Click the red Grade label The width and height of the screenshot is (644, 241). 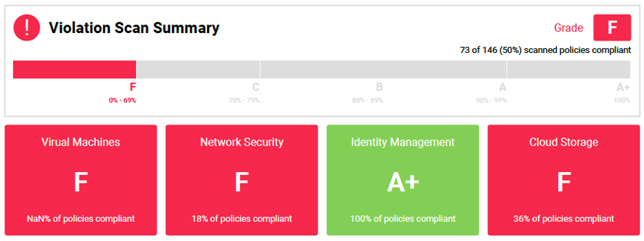click(569, 28)
